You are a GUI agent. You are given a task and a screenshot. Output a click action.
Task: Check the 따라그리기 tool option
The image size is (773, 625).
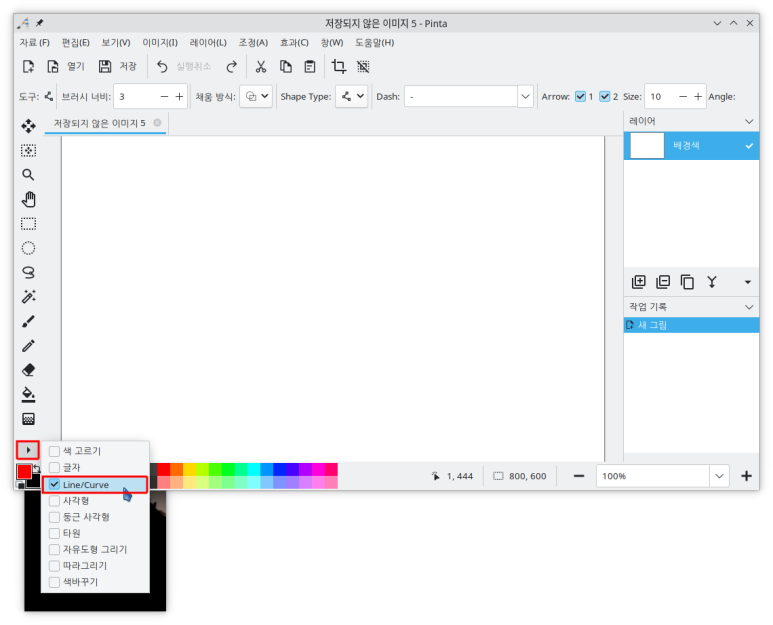(54, 566)
